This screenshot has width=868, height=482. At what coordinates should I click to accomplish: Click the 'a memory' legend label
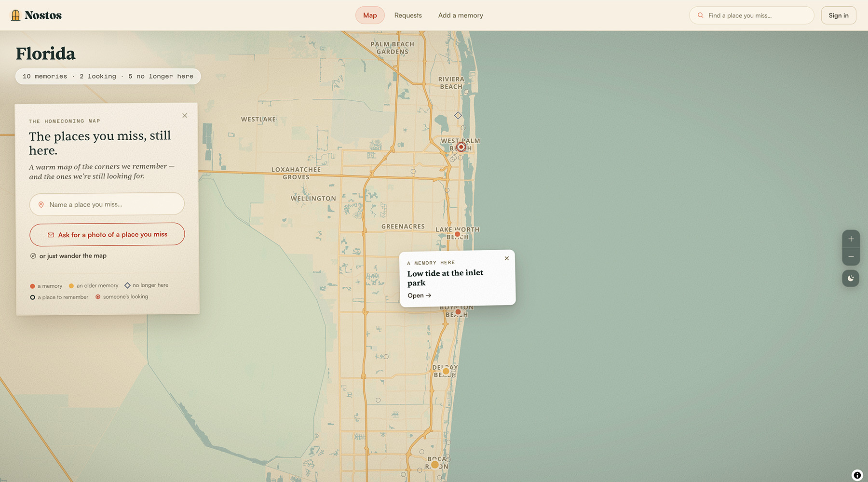(x=50, y=286)
